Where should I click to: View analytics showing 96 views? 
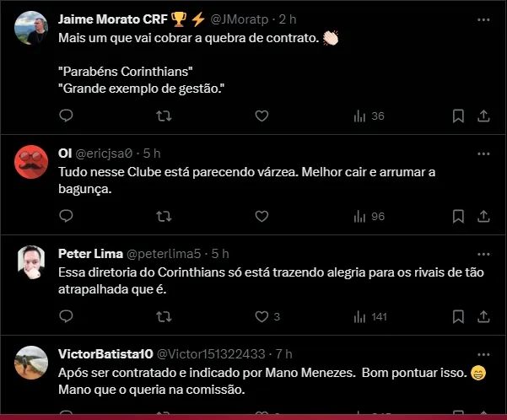pos(369,216)
